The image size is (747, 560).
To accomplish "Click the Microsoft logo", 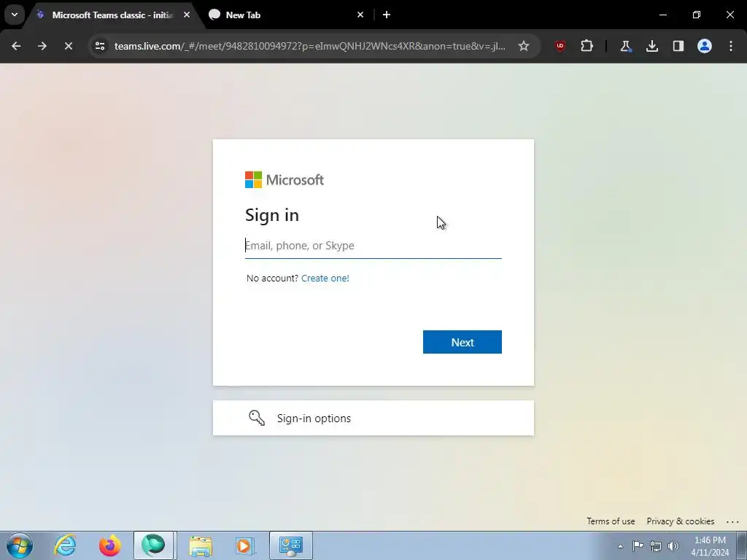I will coord(285,180).
